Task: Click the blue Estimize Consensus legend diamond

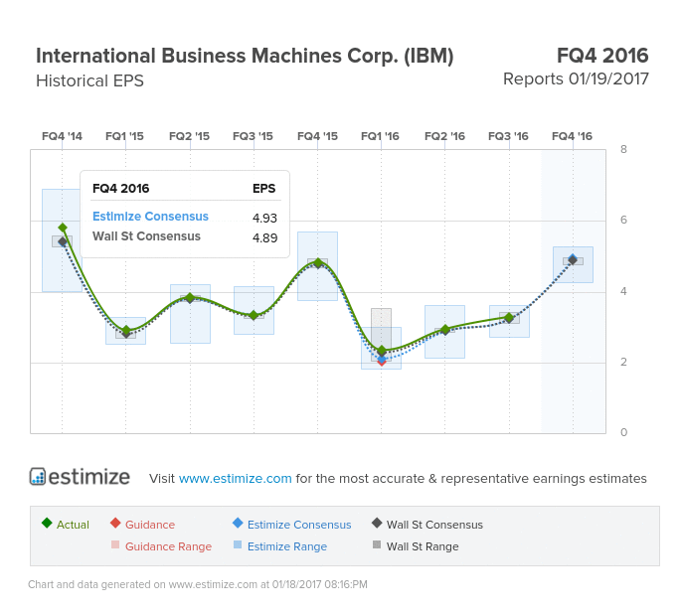Action: click(238, 523)
